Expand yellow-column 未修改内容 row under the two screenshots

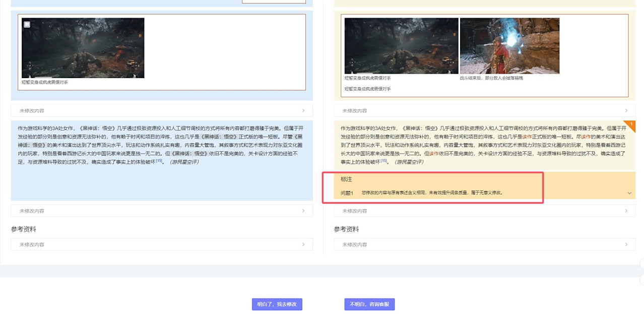[x=484, y=110]
